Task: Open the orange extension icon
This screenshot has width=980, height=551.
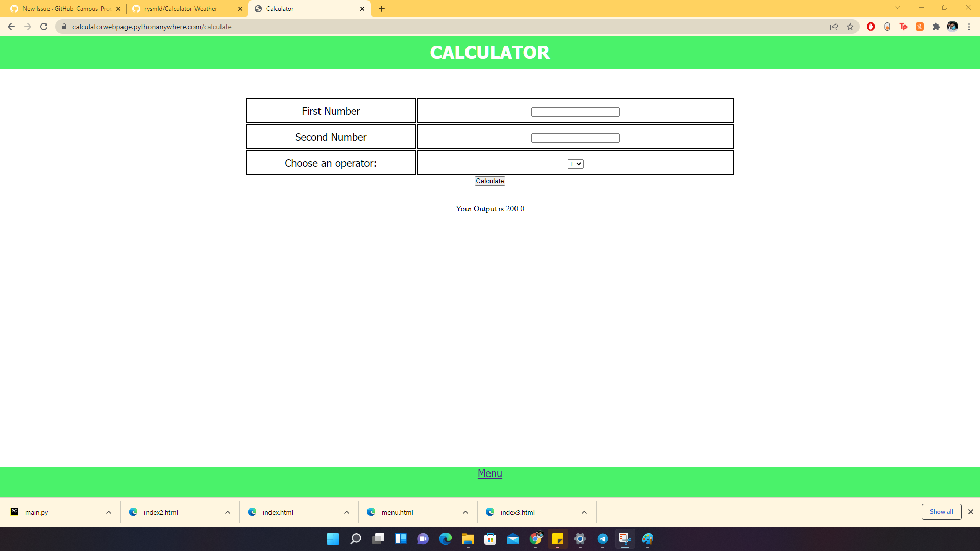Action: (920, 27)
